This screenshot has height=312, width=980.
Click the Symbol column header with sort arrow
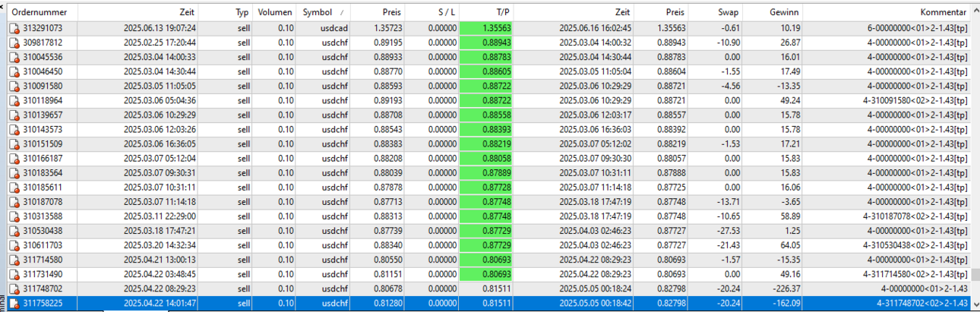(x=324, y=13)
